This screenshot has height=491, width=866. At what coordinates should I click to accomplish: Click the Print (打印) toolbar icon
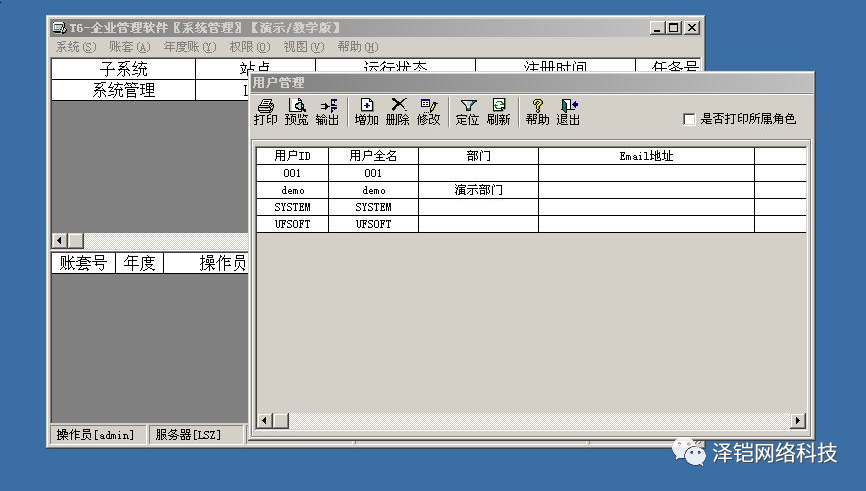[265, 111]
